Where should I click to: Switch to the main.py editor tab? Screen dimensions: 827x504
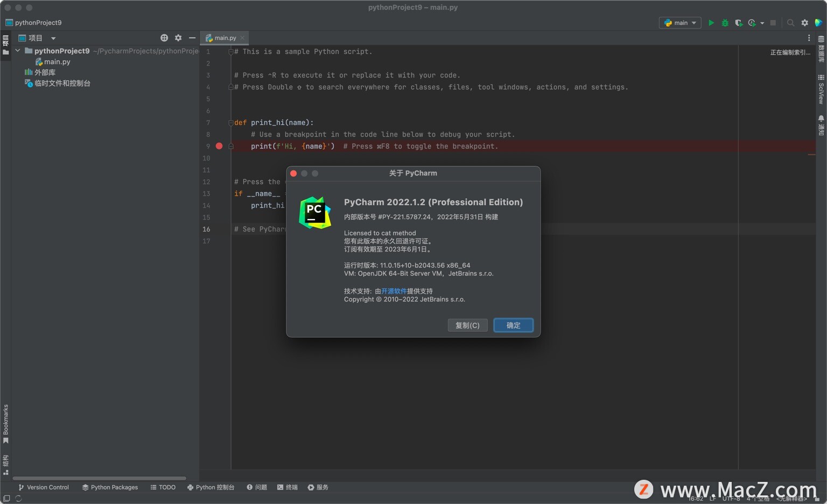pyautogui.click(x=225, y=38)
